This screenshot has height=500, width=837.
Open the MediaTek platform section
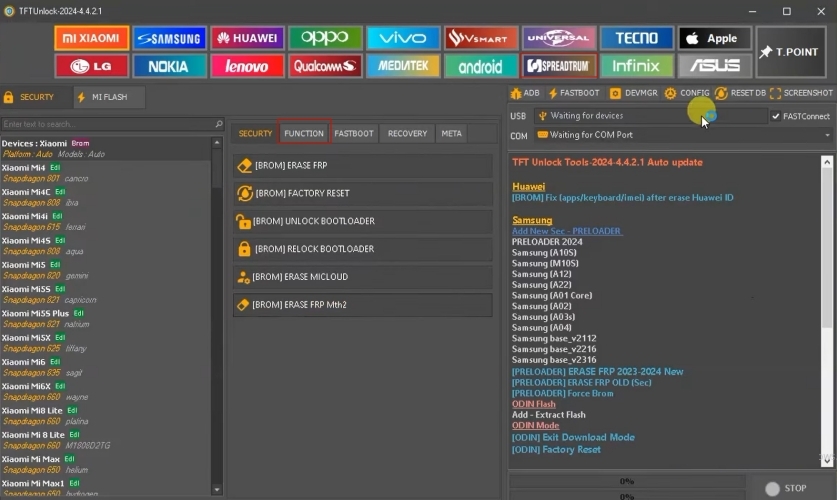click(403, 66)
